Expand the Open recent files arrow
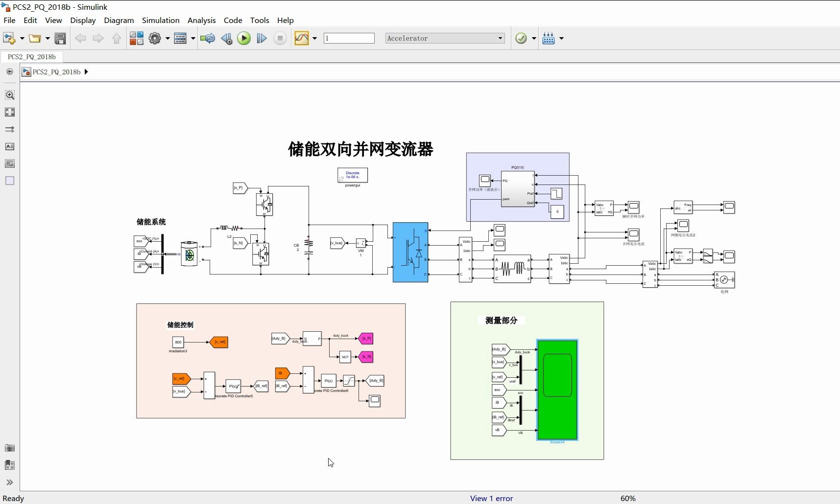 pyautogui.click(x=48, y=38)
